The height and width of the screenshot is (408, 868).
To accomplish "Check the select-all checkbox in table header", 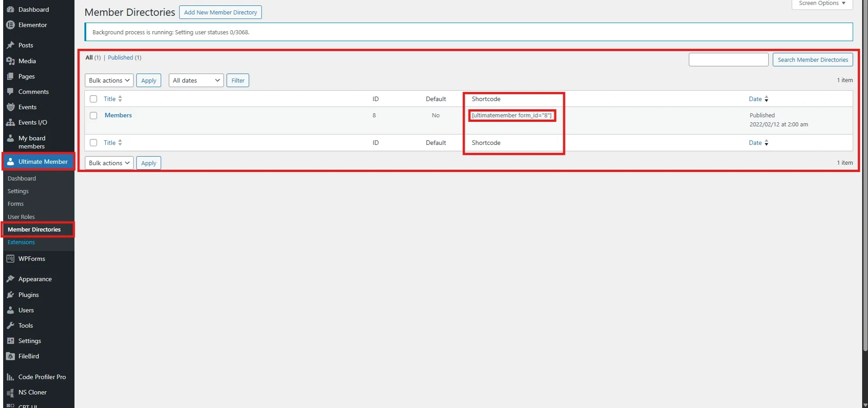I will coord(93,99).
